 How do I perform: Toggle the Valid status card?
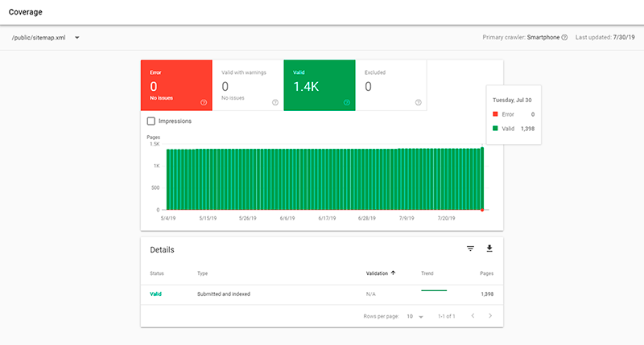[x=319, y=84]
